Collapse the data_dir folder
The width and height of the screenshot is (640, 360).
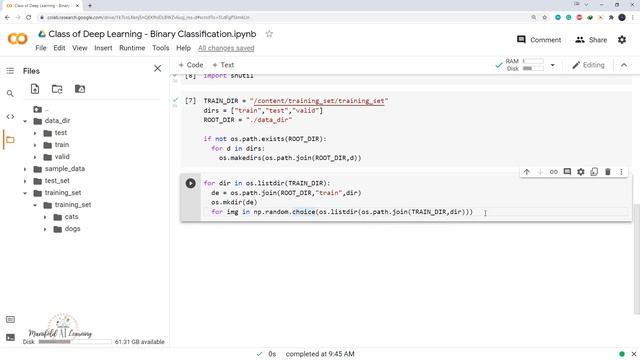[25, 121]
